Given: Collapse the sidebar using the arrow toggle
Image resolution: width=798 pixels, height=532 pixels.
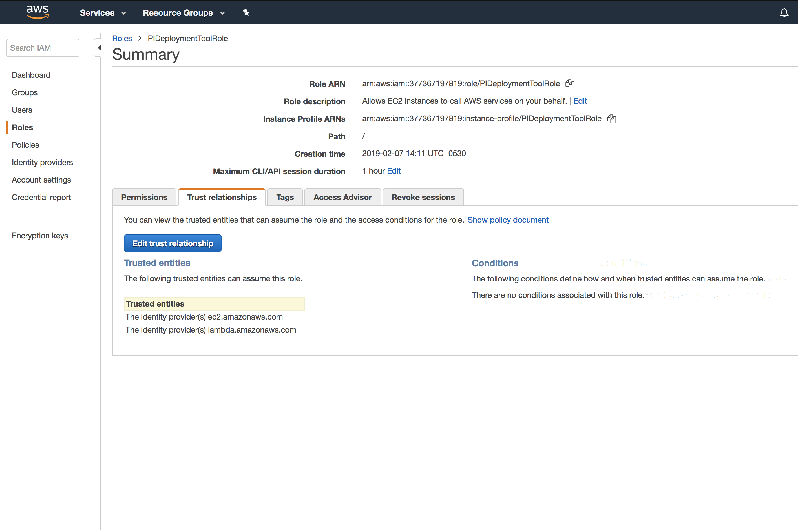Looking at the screenshot, I should point(99,48).
